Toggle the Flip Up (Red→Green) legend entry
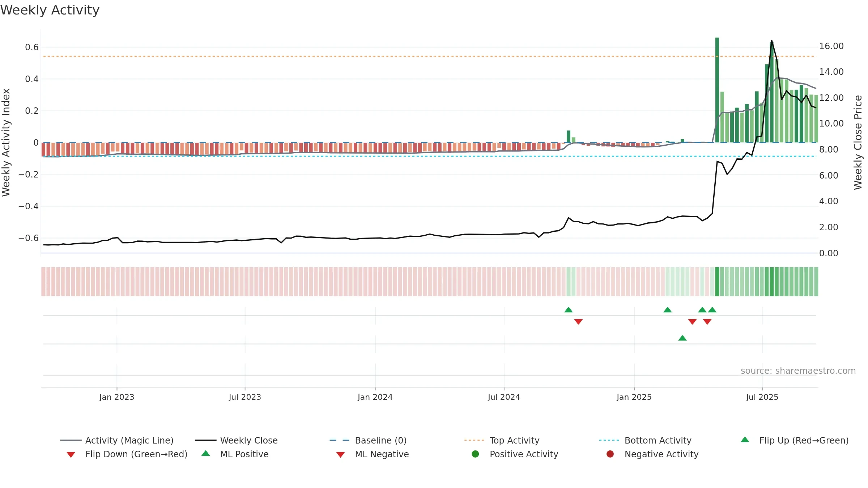868x488 pixels. pyautogui.click(x=794, y=440)
